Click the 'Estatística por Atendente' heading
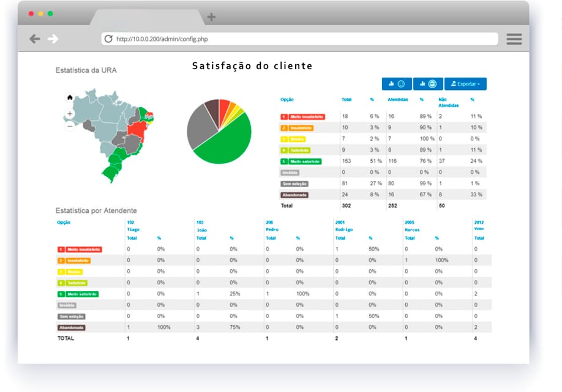This screenshot has width=562, height=392. pos(96,210)
